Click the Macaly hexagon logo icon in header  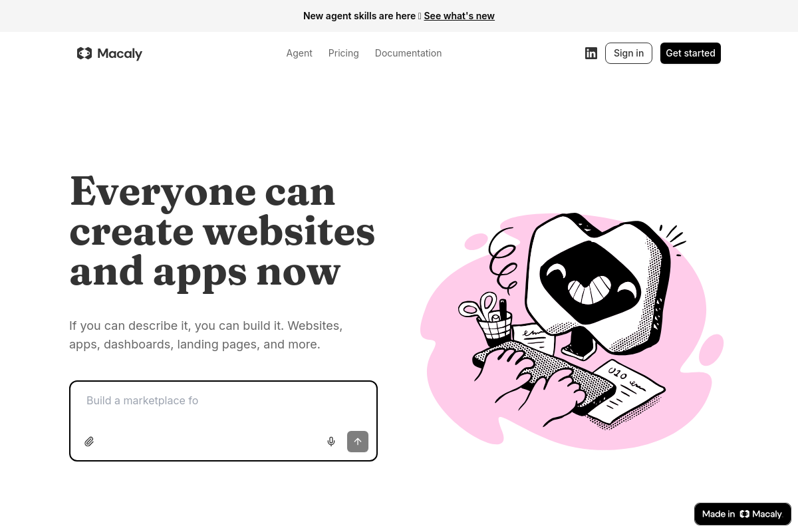click(x=84, y=53)
